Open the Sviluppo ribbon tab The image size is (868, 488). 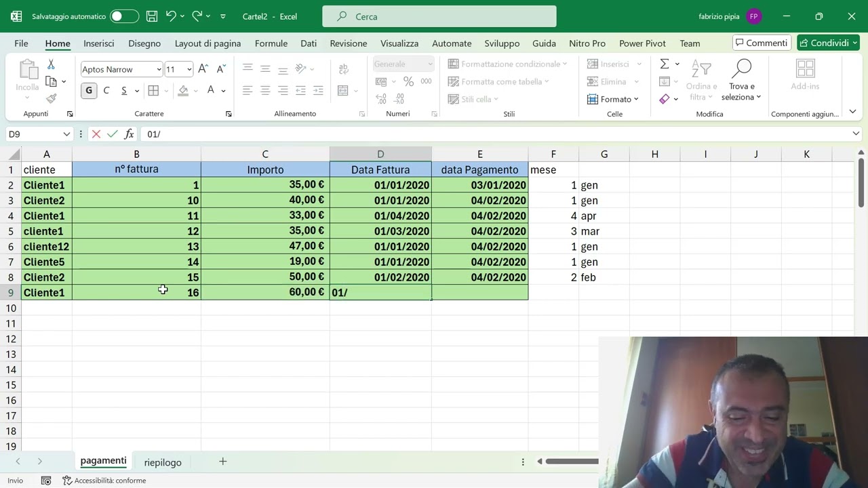pyautogui.click(x=502, y=43)
